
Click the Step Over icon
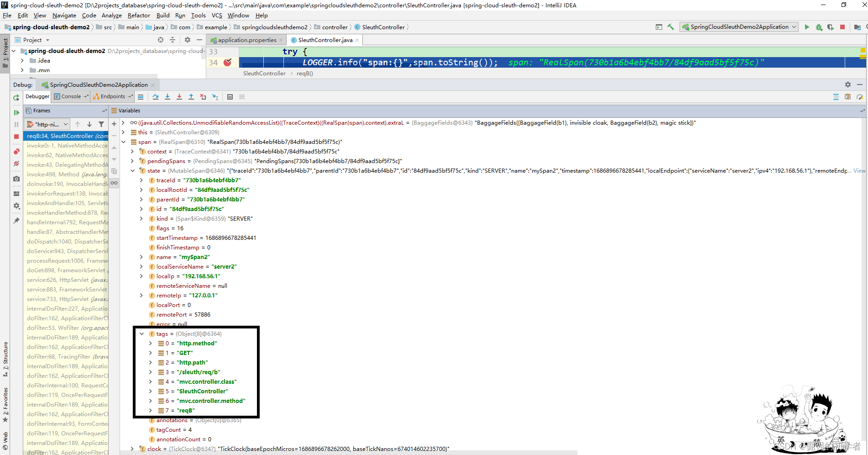point(156,97)
